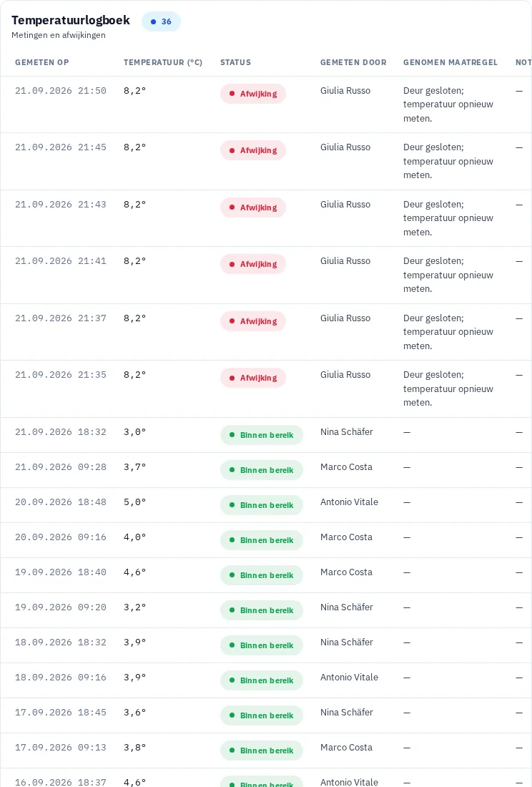The height and width of the screenshot is (787, 532).
Task: Click the 36 count badge
Action: (161, 21)
